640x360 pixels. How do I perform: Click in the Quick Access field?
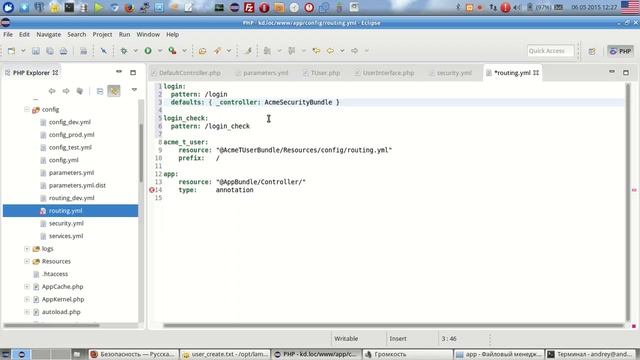tap(550, 51)
